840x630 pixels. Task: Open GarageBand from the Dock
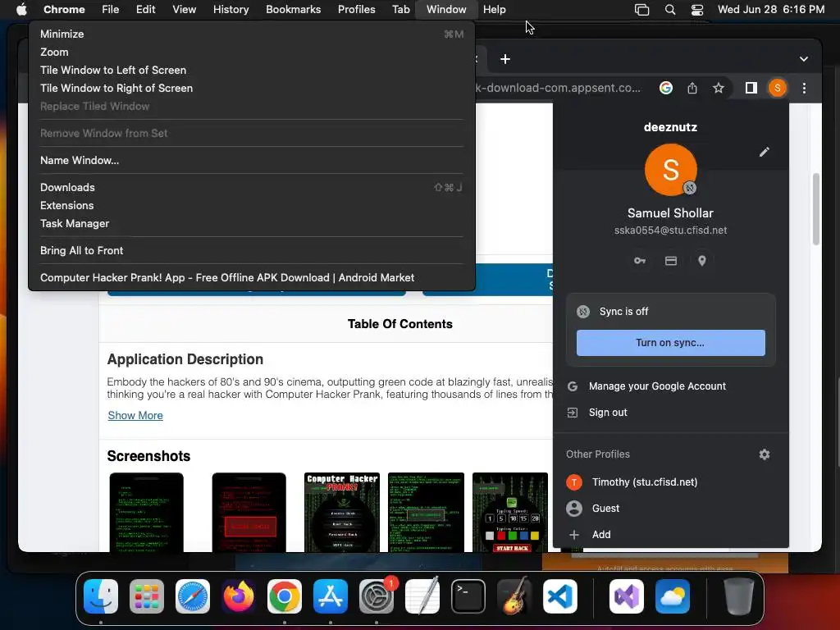coord(514,596)
